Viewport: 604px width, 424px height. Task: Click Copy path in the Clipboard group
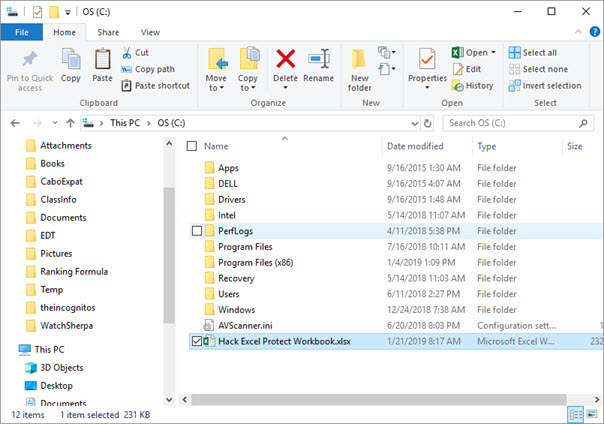tap(148, 69)
